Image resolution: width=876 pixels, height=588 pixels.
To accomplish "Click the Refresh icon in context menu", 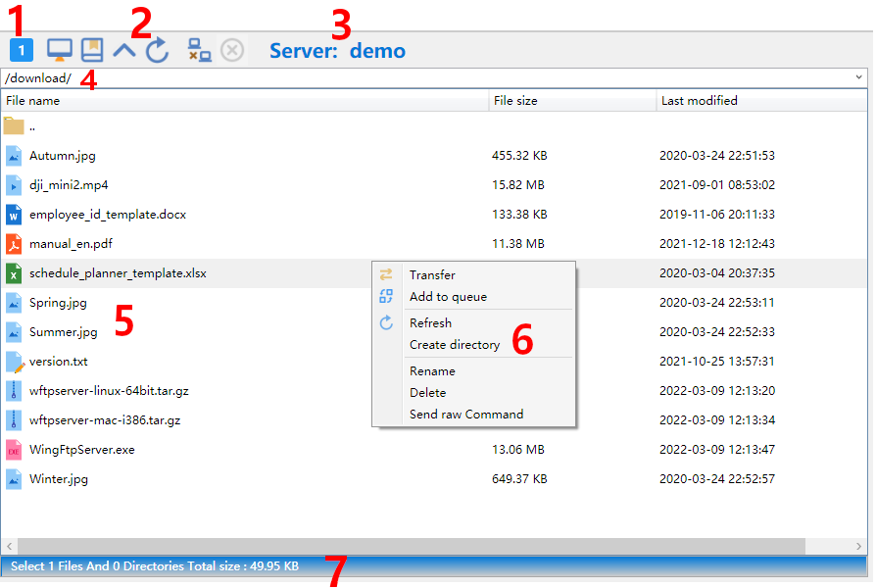I will click(x=386, y=322).
